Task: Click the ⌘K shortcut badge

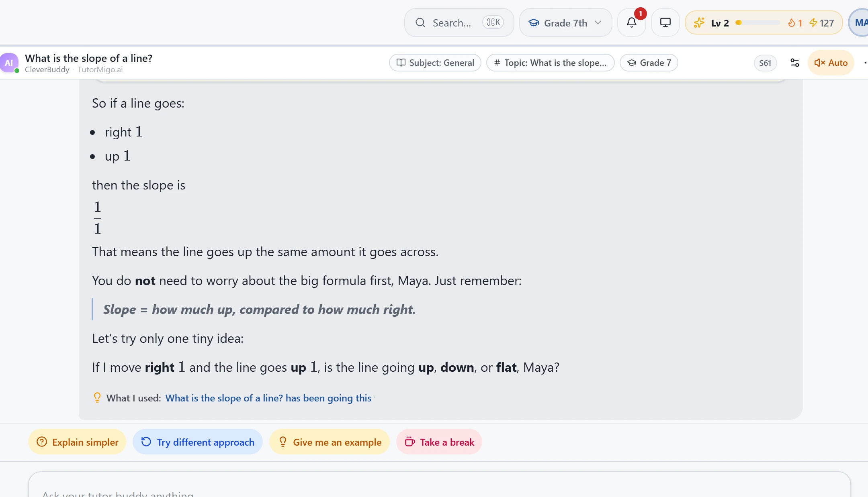Action: (x=493, y=22)
